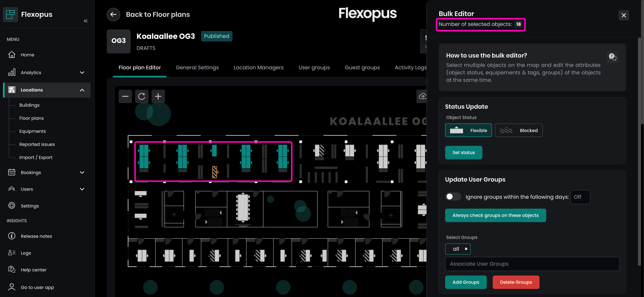Zoom out the floor plan with minus
The height and width of the screenshot is (297, 644).
125,96
